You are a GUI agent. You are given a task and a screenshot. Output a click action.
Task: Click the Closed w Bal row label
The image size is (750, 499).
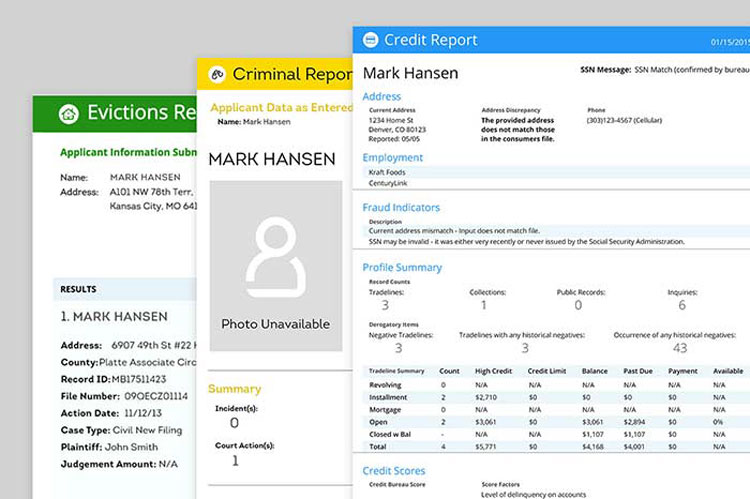390,434
